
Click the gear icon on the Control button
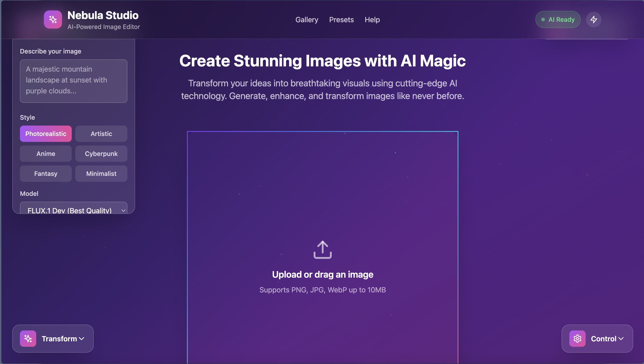[x=577, y=338]
